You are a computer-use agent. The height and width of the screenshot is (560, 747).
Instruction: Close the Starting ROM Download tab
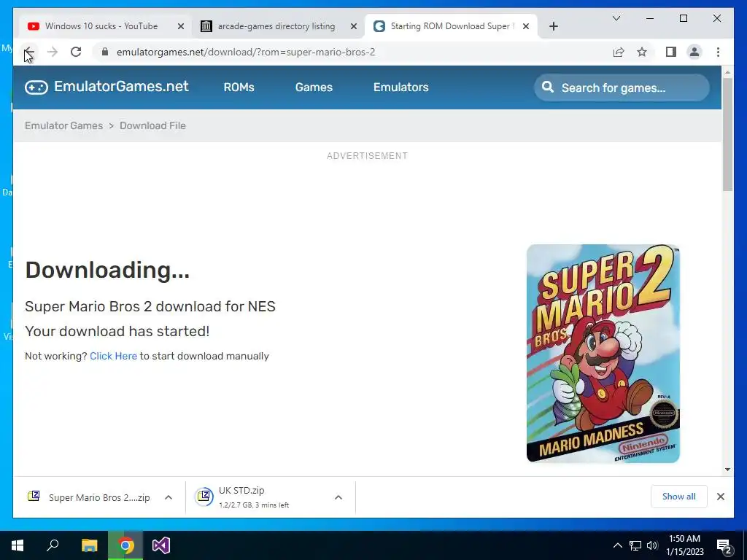click(526, 26)
